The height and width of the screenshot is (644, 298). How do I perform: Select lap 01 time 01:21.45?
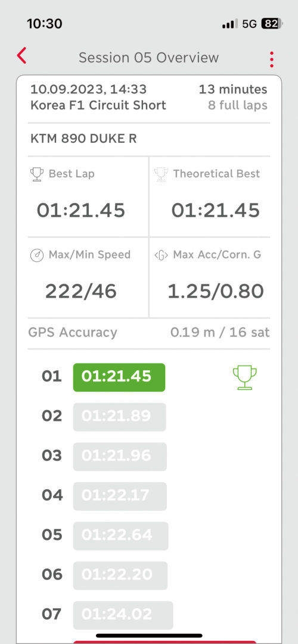[119, 377]
